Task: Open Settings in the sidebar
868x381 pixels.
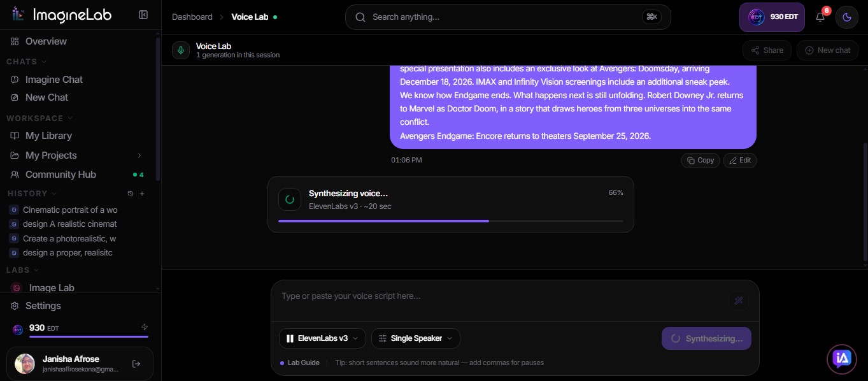Action: 43,306
